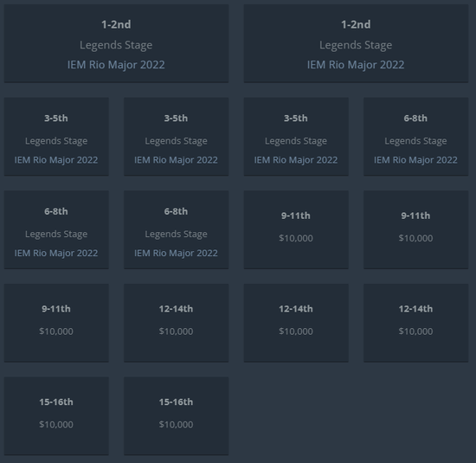Select the rightmost 12-14th placement card
Screen dimensions: 476x463
[416, 323]
